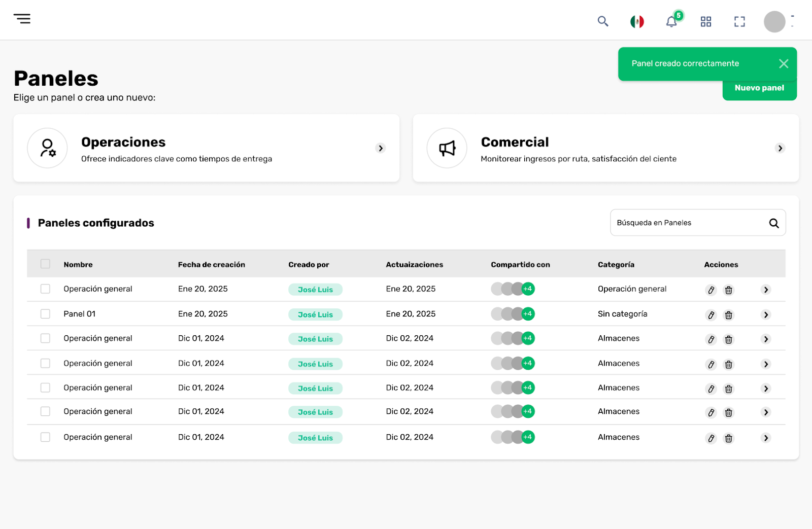Click the magnifier inside Búsqueda en Paneles
812x529 pixels.
tap(774, 223)
